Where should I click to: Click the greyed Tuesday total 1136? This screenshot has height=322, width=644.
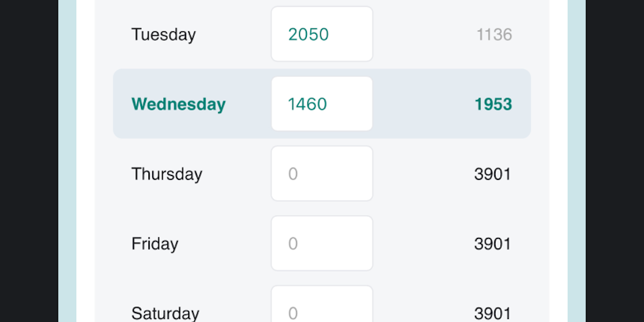tap(494, 35)
